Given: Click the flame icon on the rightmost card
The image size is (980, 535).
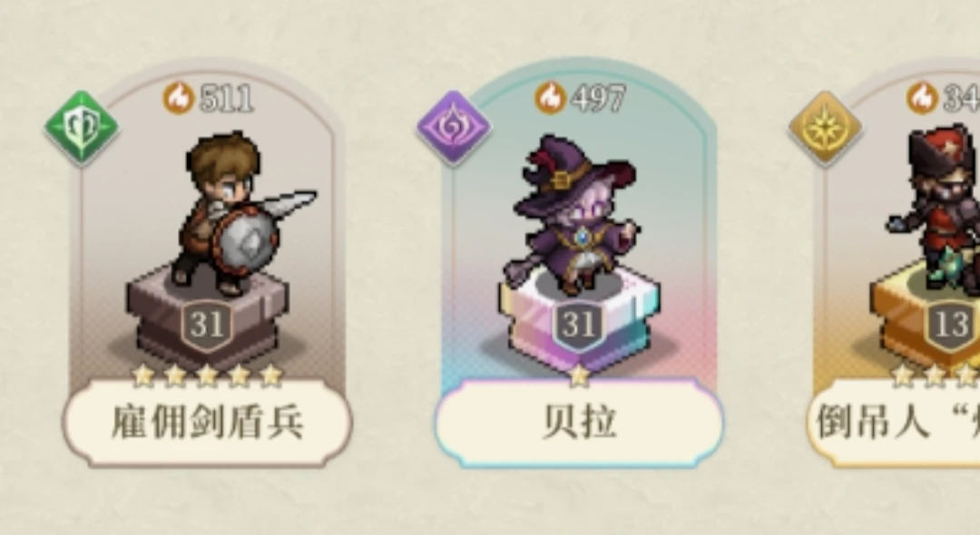Looking at the screenshot, I should [923, 99].
